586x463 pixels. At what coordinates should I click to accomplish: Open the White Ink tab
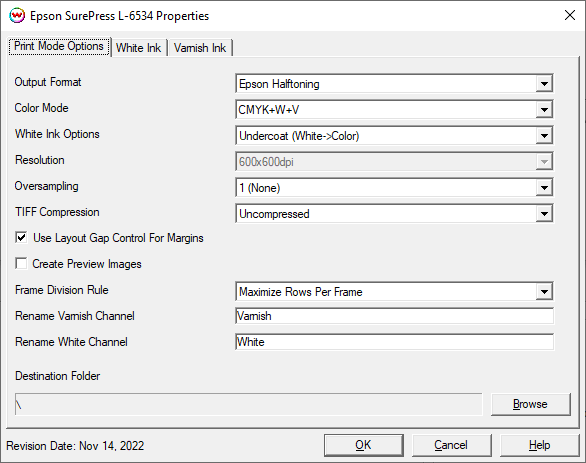tap(138, 48)
